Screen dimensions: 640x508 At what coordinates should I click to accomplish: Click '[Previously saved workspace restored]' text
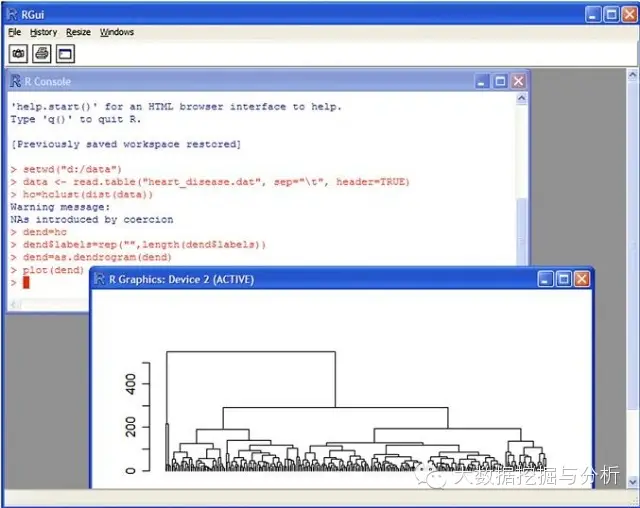[126, 144]
